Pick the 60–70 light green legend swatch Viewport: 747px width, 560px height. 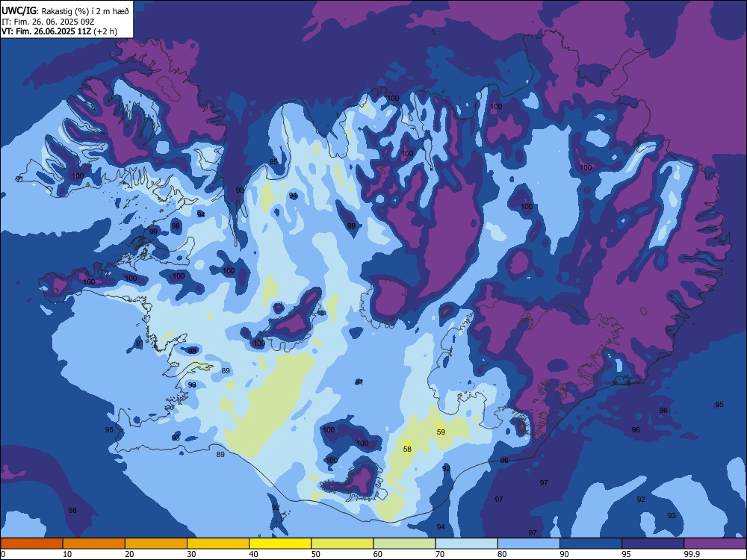point(404,544)
